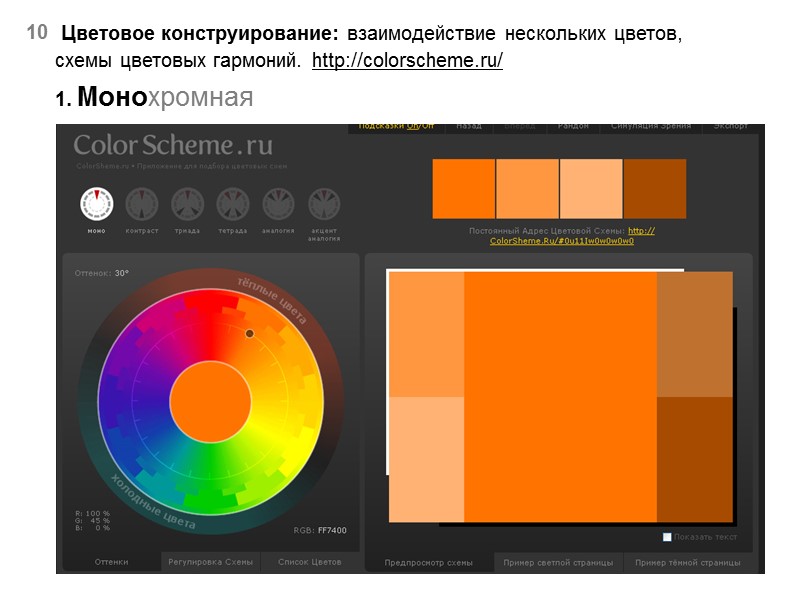800x600 pixels.
Task: Select the Триада scheme icon
Action: 187,203
